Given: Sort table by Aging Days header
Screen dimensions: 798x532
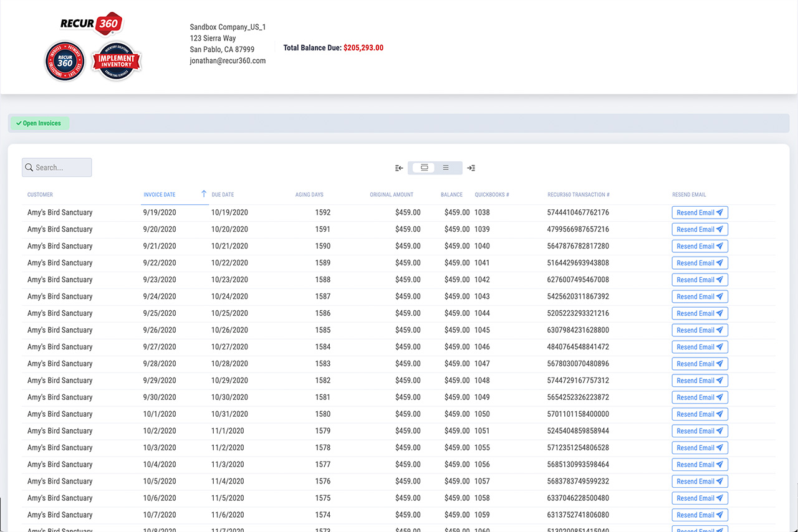Looking at the screenshot, I should click(309, 195).
